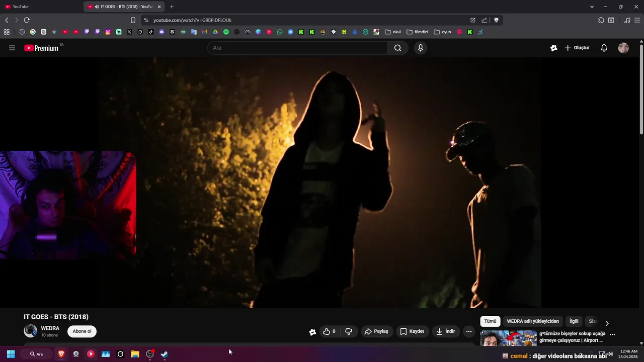Viewport: 644px width, 362px height.
Task: Start voice search with microphone icon
Action: [421, 48]
